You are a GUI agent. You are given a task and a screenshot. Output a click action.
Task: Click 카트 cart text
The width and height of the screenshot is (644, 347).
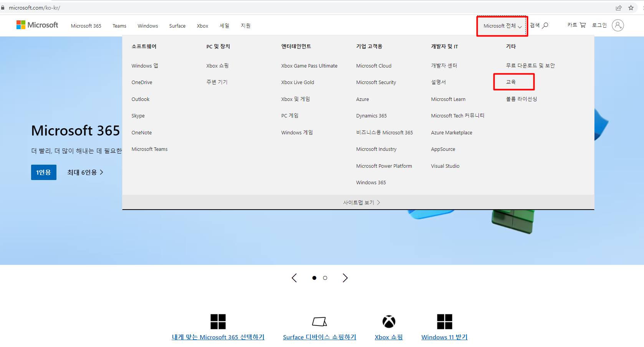572,25
